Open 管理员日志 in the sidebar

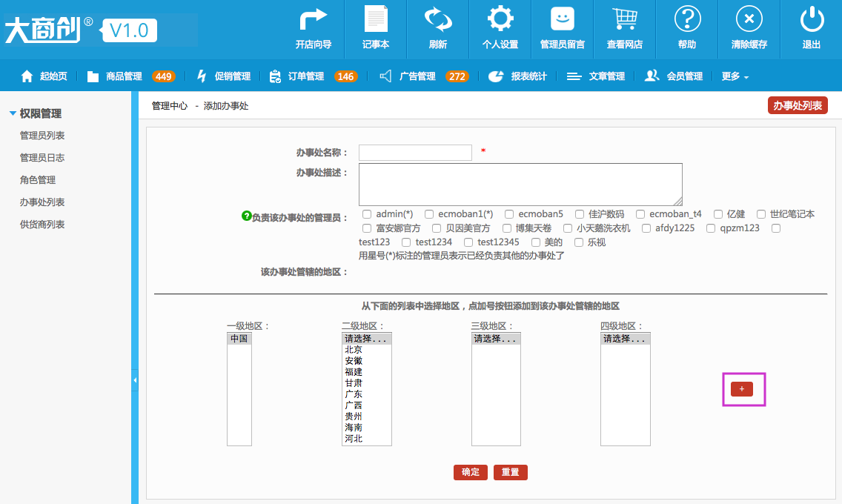(x=42, y=157)
